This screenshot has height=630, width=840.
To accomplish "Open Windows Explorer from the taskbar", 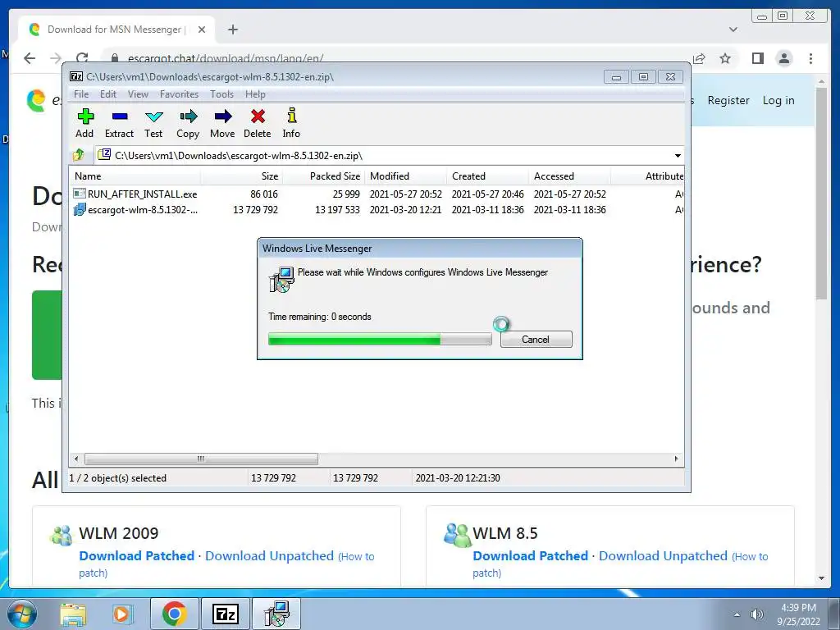I will coord(73,614).
